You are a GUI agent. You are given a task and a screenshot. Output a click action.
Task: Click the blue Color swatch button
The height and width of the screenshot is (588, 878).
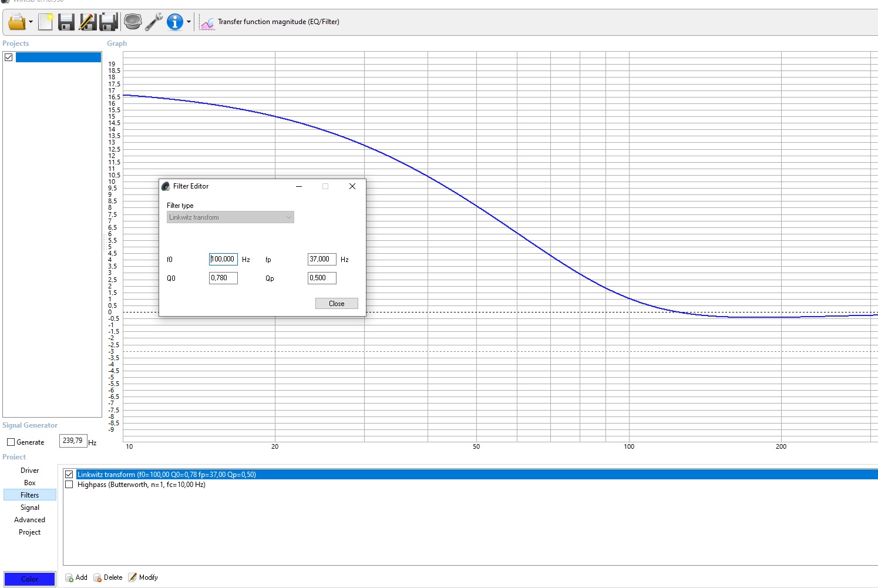coord(29,579)
